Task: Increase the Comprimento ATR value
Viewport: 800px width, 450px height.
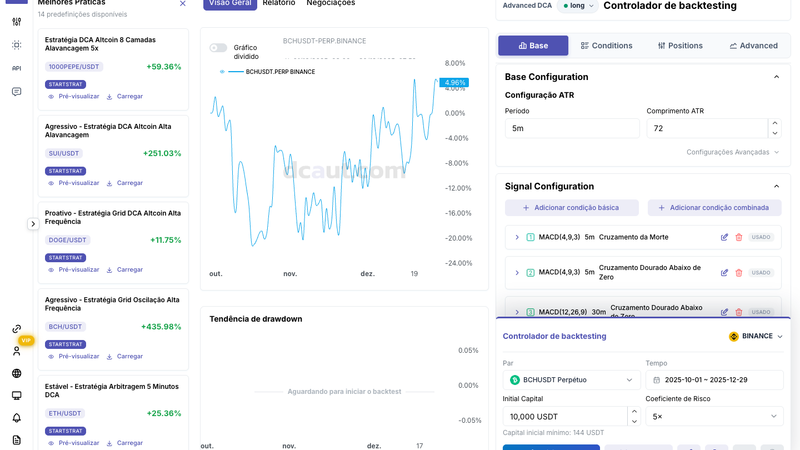Action: tap(774, 123)
